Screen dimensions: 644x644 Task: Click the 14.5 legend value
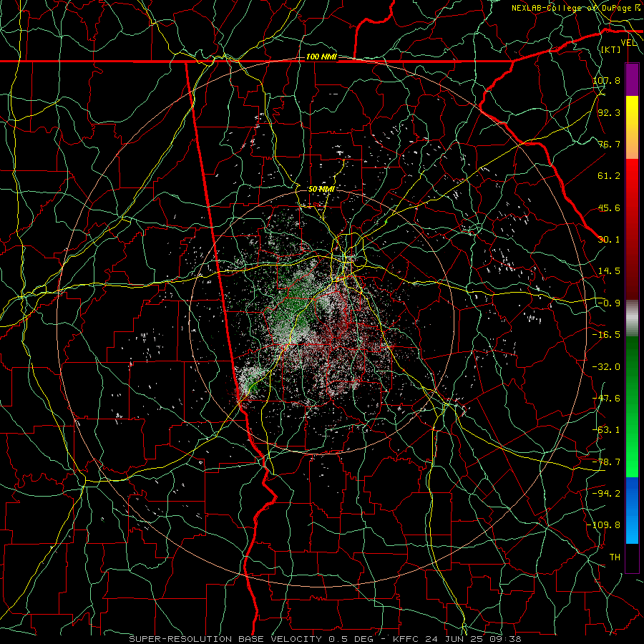click(x=609, y=271)
